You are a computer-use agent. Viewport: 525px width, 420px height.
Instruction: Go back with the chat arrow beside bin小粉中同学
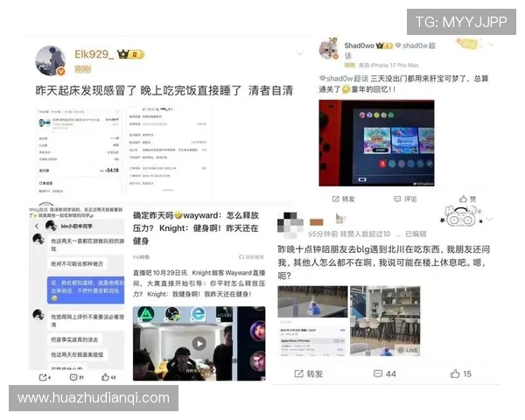pos(37,227)
